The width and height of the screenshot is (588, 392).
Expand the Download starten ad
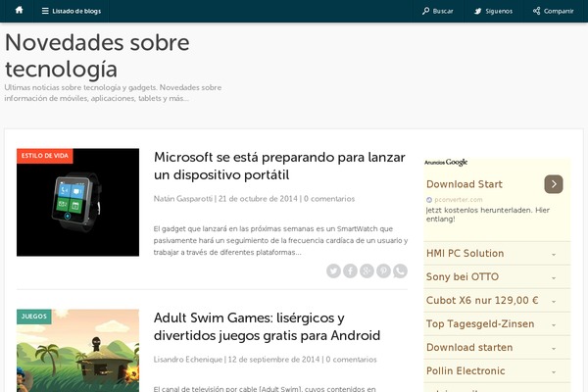point(497,347)
